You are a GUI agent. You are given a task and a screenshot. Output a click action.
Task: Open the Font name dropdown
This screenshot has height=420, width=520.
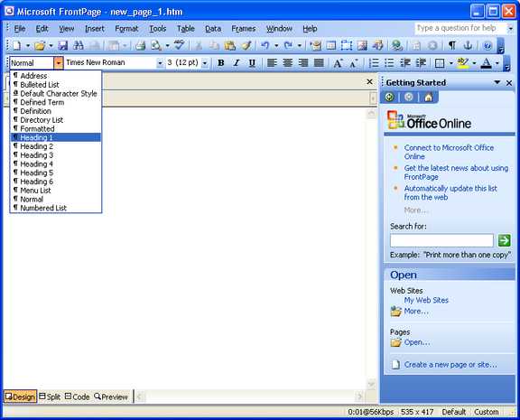pyautogui.click(x=160, y=62)
